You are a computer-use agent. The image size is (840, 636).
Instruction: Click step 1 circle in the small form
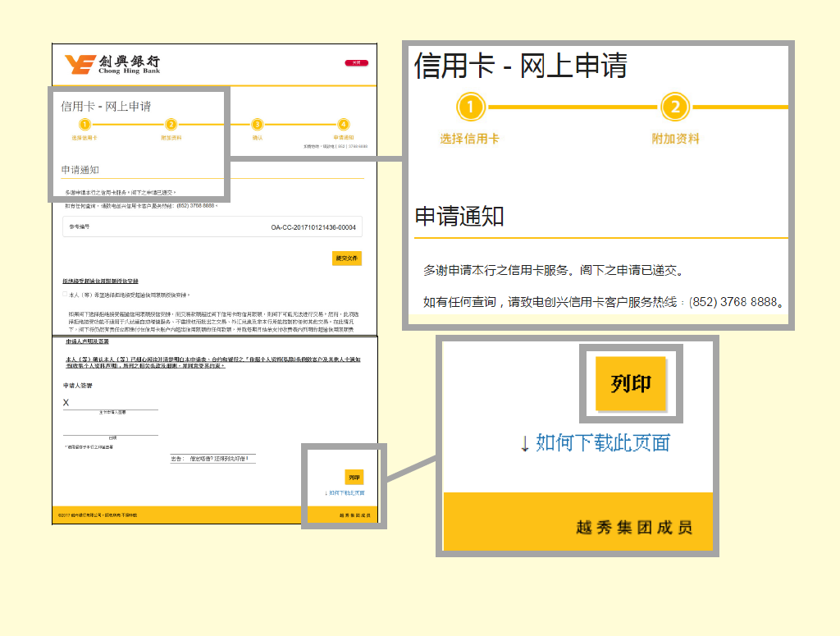(84, 124)
